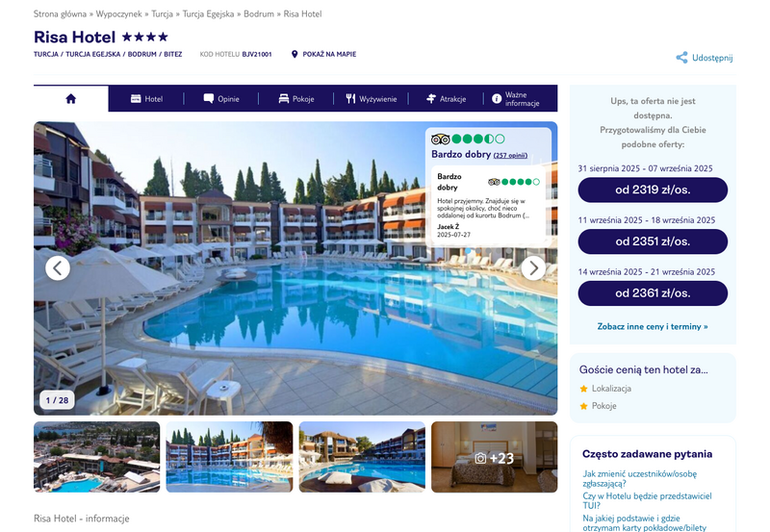The width and height of the screenshot is (770, 532).
Task: Open Zobacz inne ceny i terminy link
Action: click(x=653, y=326)
